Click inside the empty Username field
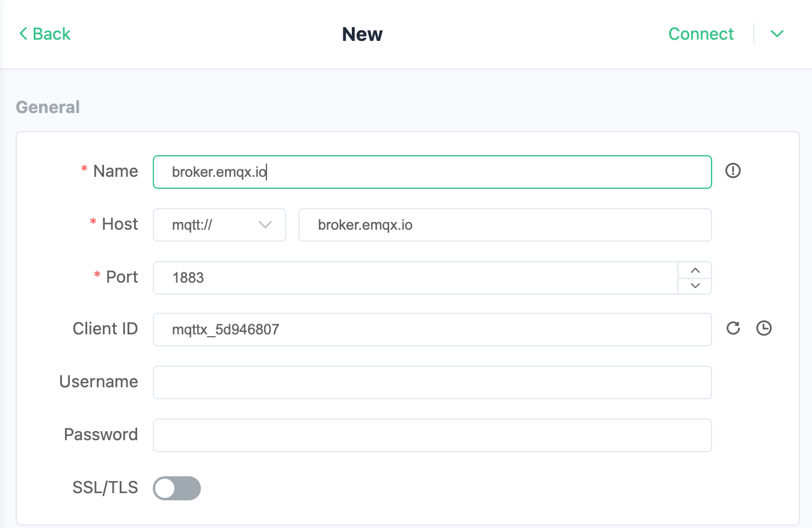Image resolution: width=812 pixels, height=528 pixels. coord(432,382)
